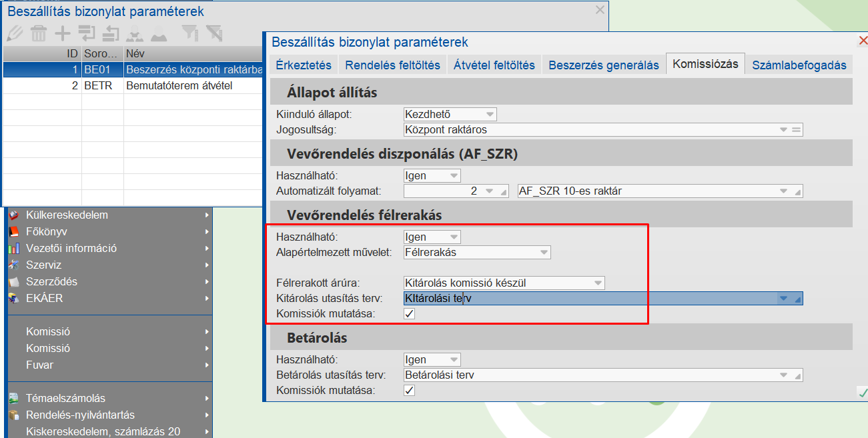Viewport: 868px width, 438px height.
Task: Open the Kitárolás utasítás terv dropdown arrow
Action: [785, 299]
